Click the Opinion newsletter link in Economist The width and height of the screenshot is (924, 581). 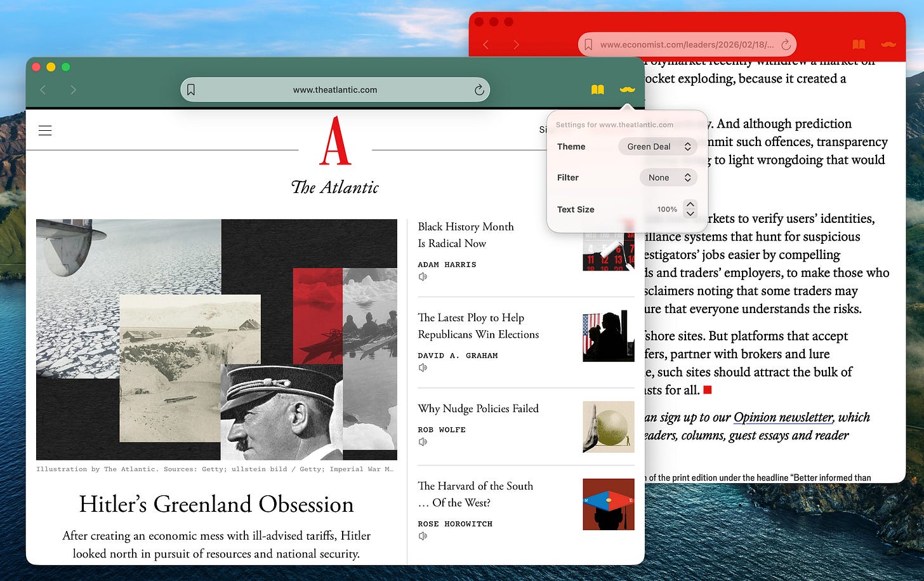pos(783,417)
